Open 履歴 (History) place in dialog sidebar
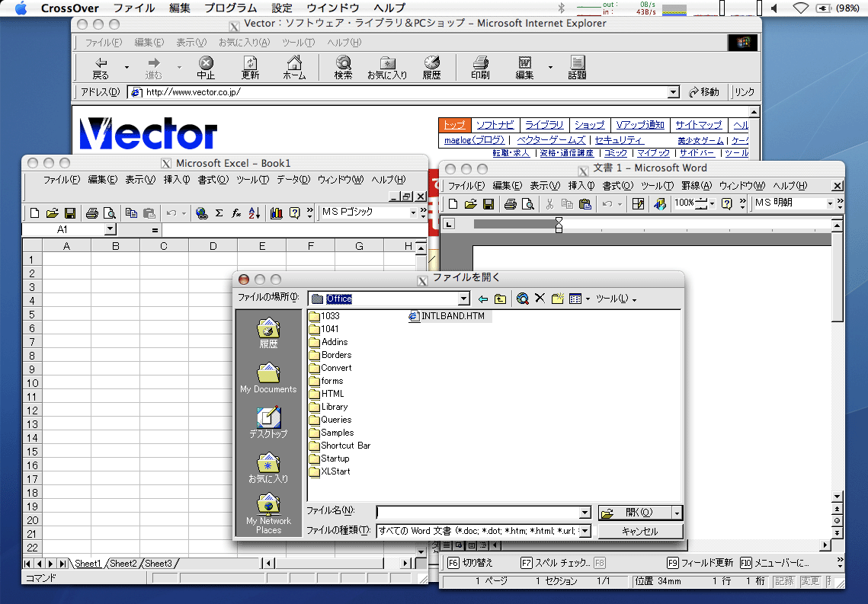The width and height of the screenshot is (868, 604). pyautogui.click(x=268, y=332)
